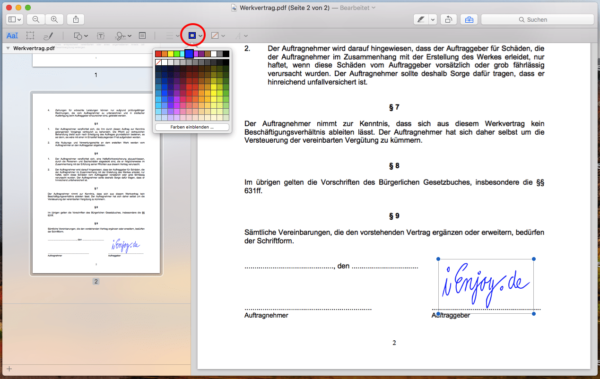Click the Note annotation tool
The image size is (600, 379).
click(142, 36)
